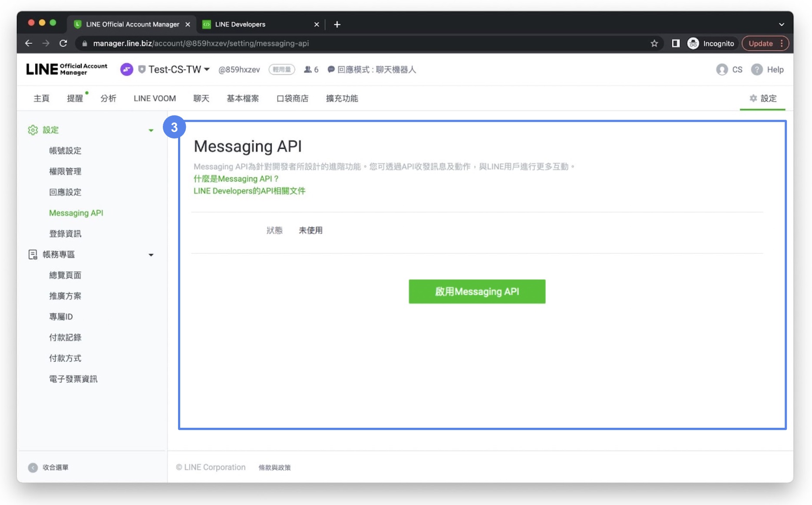This screenshot has width=812, height=505.
Task: Click the 回應模式 chat bubble icon
Action: click(x=331, y=69)
